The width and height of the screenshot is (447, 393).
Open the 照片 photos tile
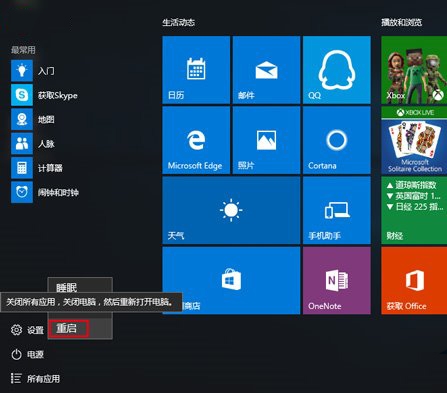tap(266, 140)
